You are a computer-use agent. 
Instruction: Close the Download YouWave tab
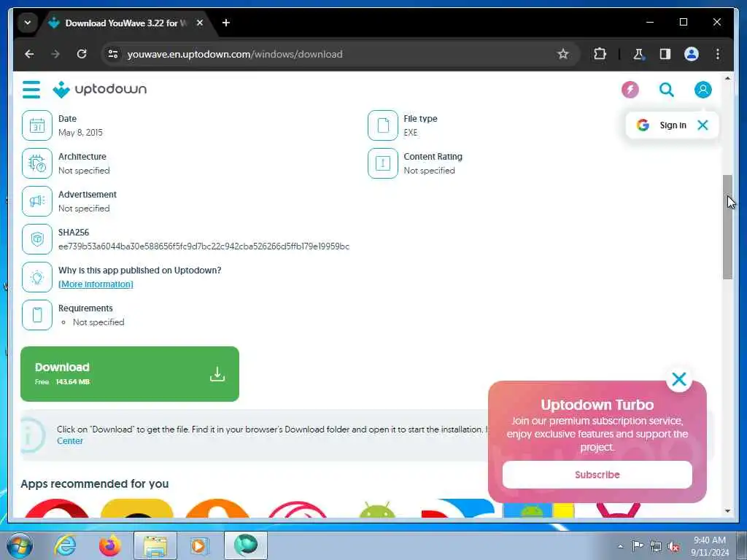pos(200,23)
